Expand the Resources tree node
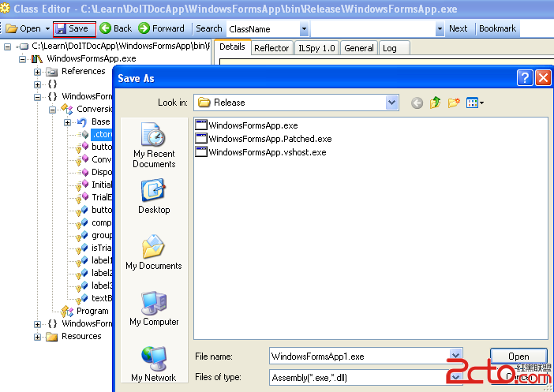Screen dimensions: 554x392 click(37, 337)
